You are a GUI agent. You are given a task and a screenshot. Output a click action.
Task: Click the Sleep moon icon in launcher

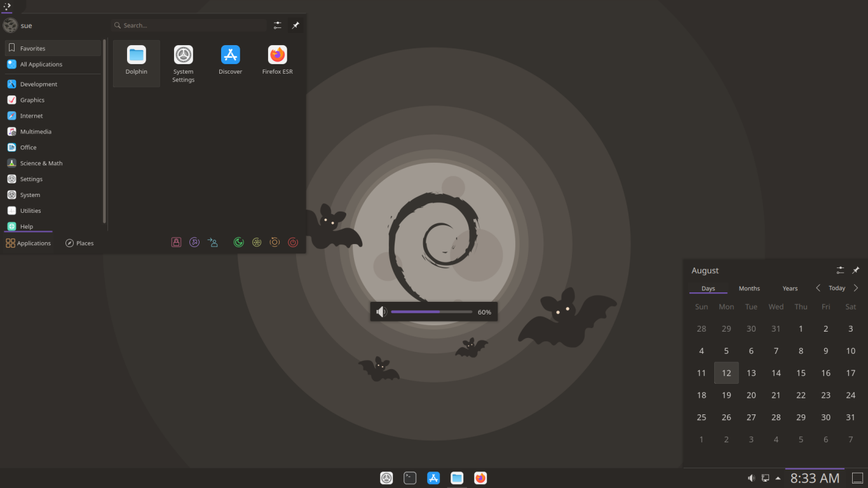(238, 242)
